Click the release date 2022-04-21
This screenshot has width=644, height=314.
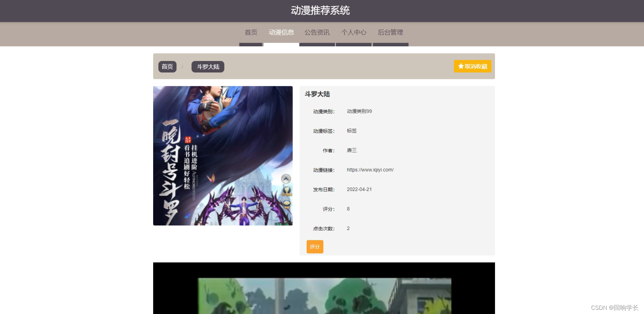359,189
